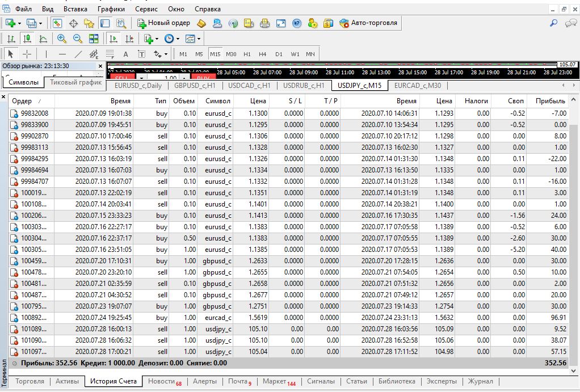The width and height of the screenshot is (580, 392).
Task: Switch to the Торговля terminal tab
Action: 30,381
